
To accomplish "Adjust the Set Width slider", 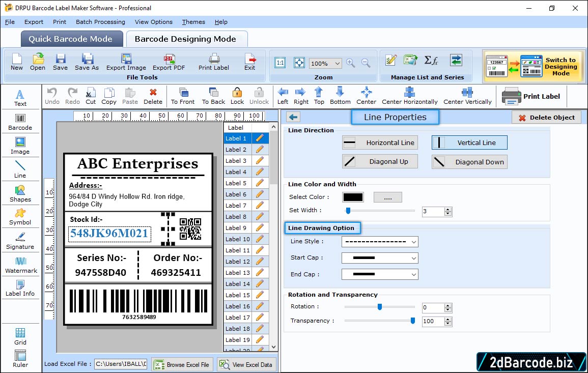I will point(348,211).
